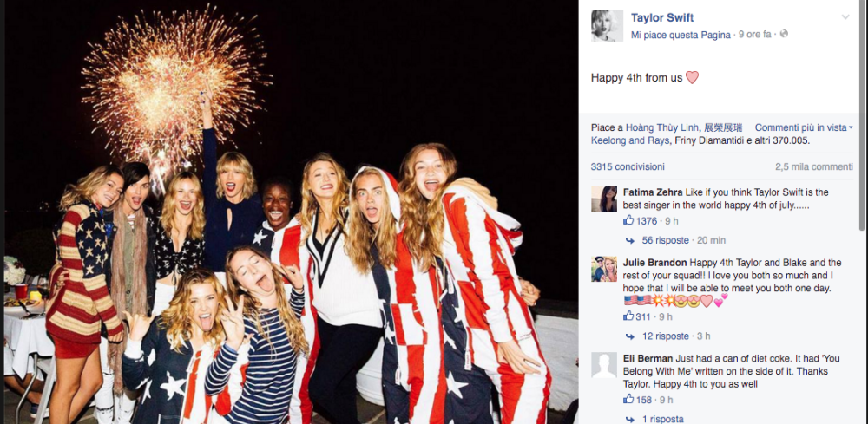Image resolution: width=868 pixels, height=424 pixels.
Task: Click the fireworks group photo
Action: [291, 212]
